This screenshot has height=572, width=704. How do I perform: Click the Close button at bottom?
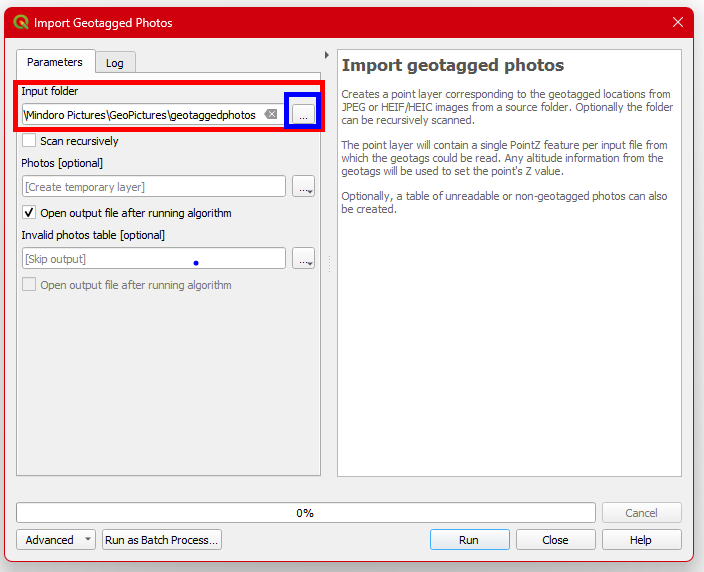coord(555,540)
